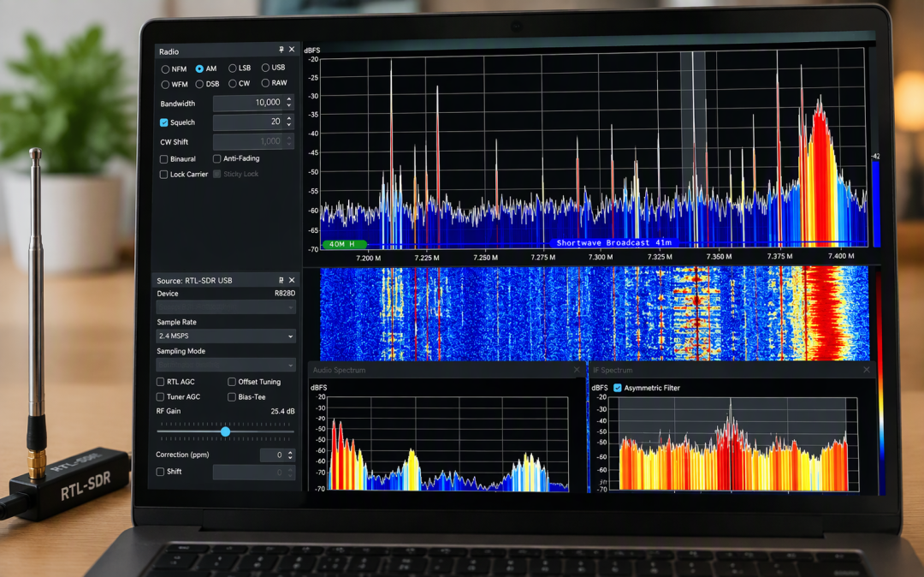924x577 pixels.
Task: Close the Audio Spectrum panel
Action: pos(577,370)
